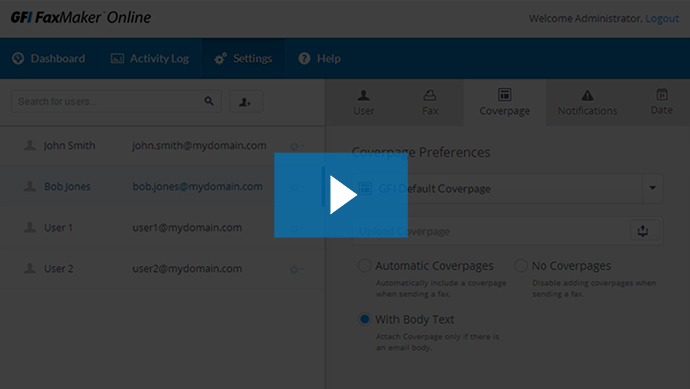This screenshot has width=690, height=389.
Task: Expand the GFI Default Coverpage dropdown arrow
Action: pos(652,188)
